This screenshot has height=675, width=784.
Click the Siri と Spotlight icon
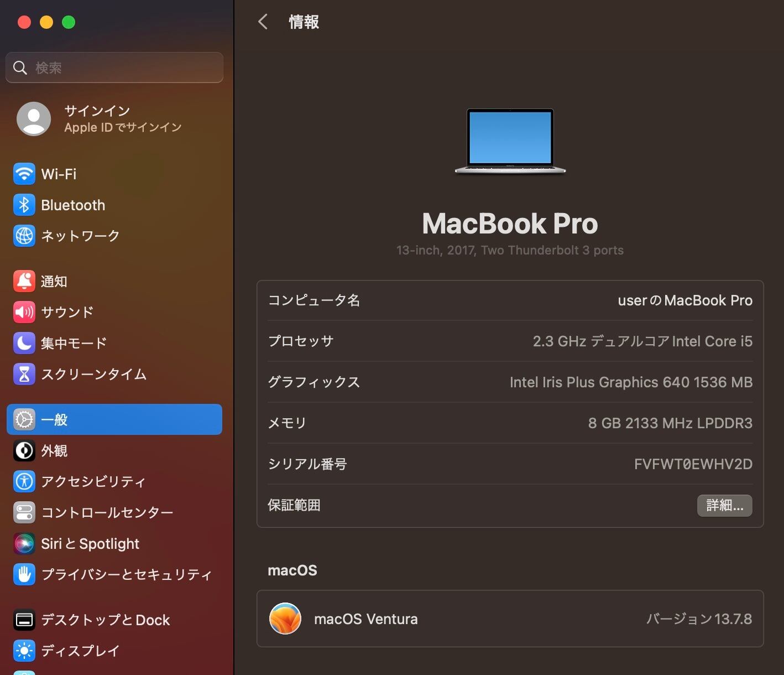[24, 543]
